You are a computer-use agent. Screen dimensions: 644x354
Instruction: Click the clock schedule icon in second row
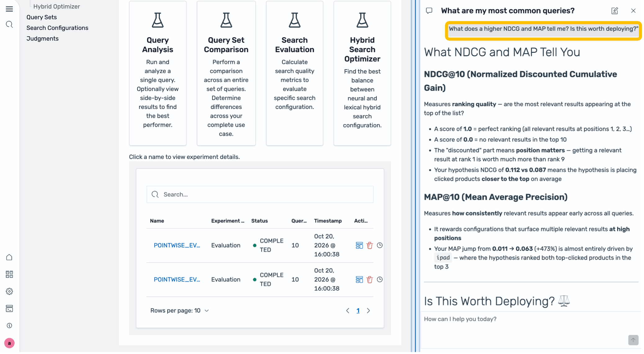point(380,280)
